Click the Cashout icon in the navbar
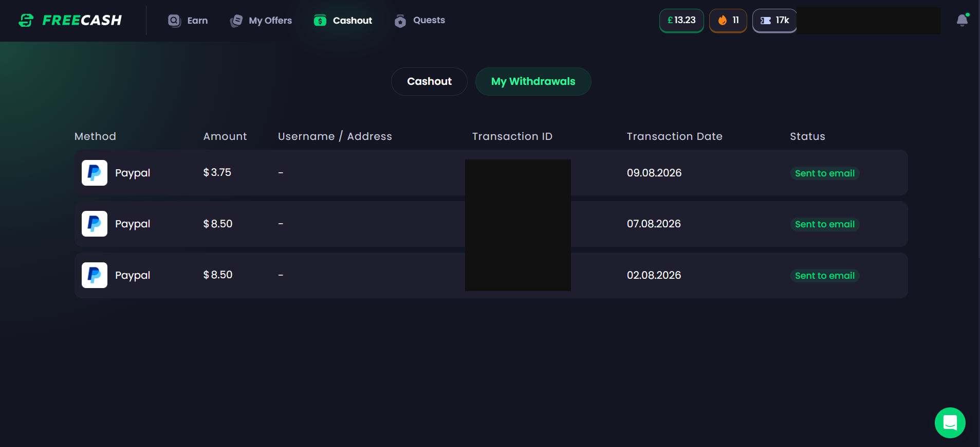980x447 pixels. coord(320,21)
